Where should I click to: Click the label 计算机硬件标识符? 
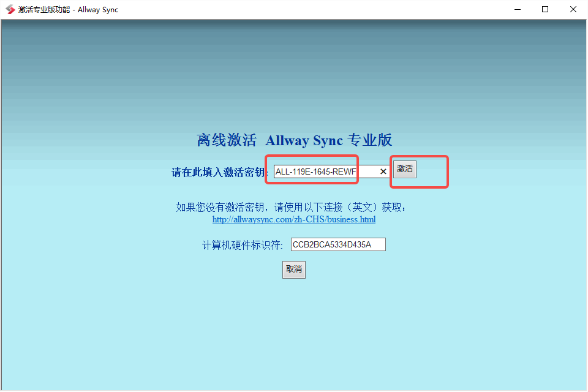(241, 245)
